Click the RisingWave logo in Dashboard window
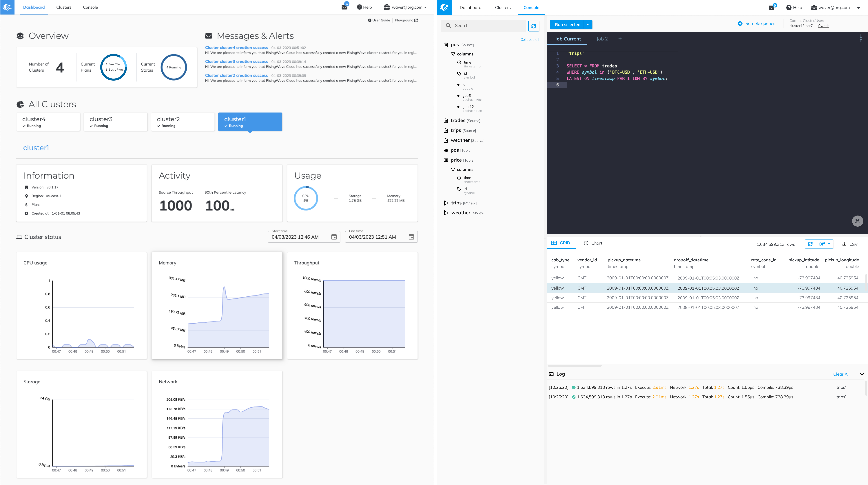This screenshot has width=868, height=485. click(7, 7)
